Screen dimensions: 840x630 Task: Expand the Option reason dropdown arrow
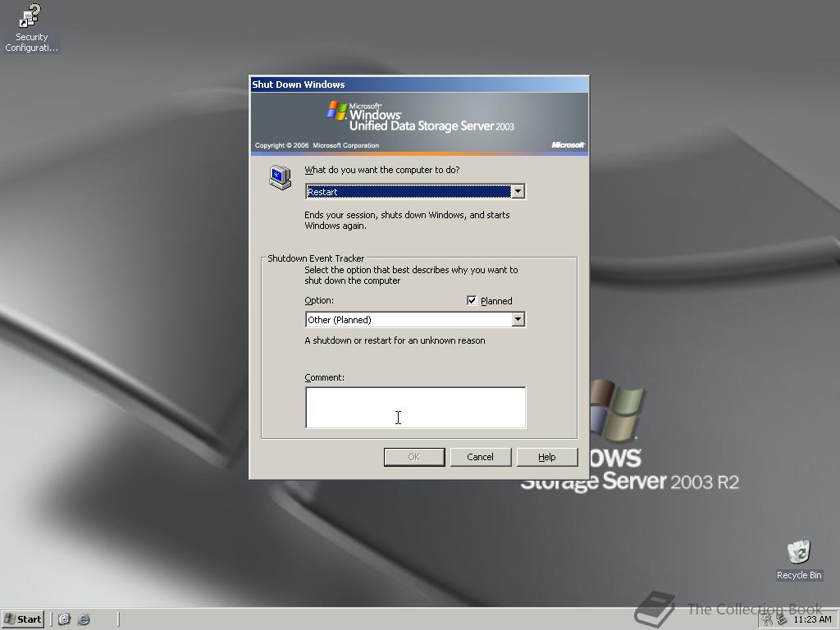(518, 319)
